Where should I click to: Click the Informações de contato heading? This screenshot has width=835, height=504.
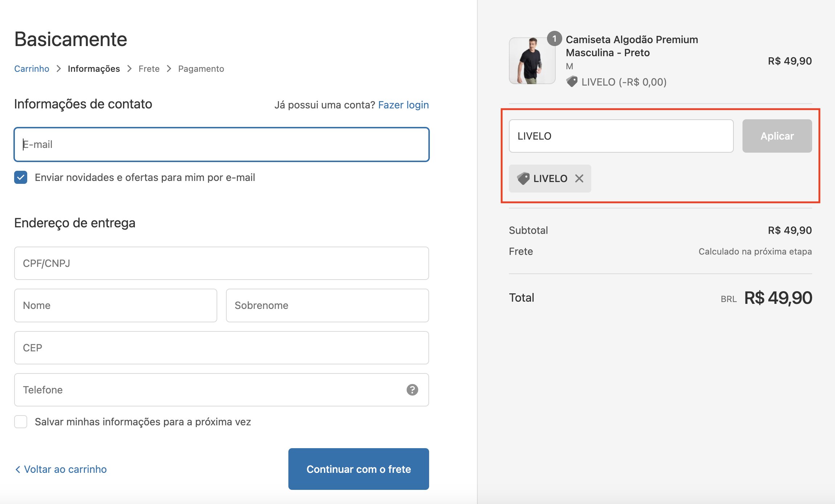tap(83, 104)
